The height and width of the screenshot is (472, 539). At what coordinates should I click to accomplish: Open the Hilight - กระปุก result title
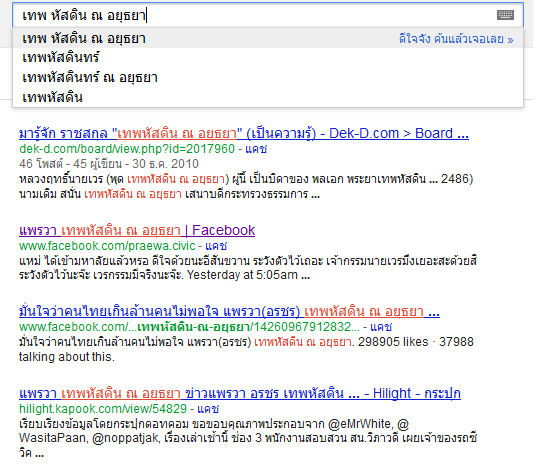(x=240, y=393)
